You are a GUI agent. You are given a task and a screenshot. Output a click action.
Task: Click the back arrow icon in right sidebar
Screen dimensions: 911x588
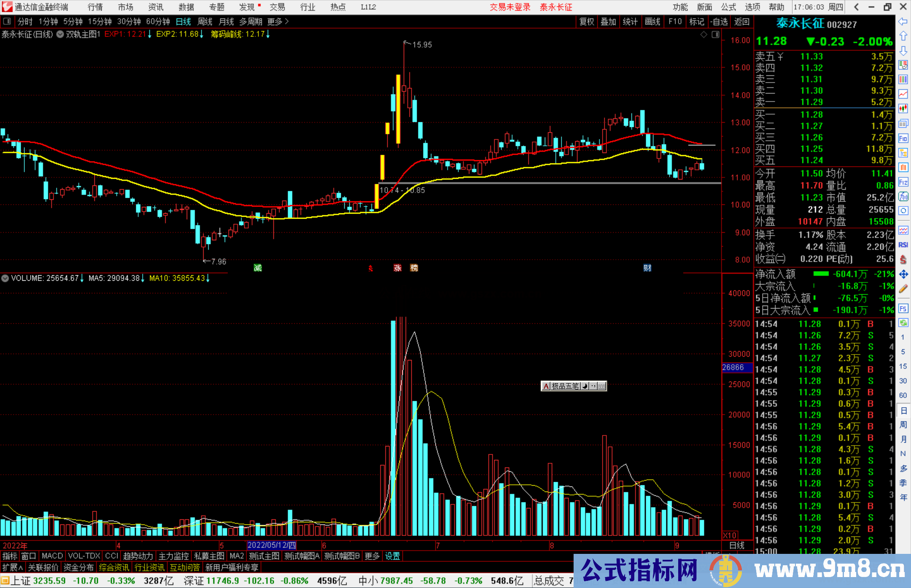tap(903, 21)
